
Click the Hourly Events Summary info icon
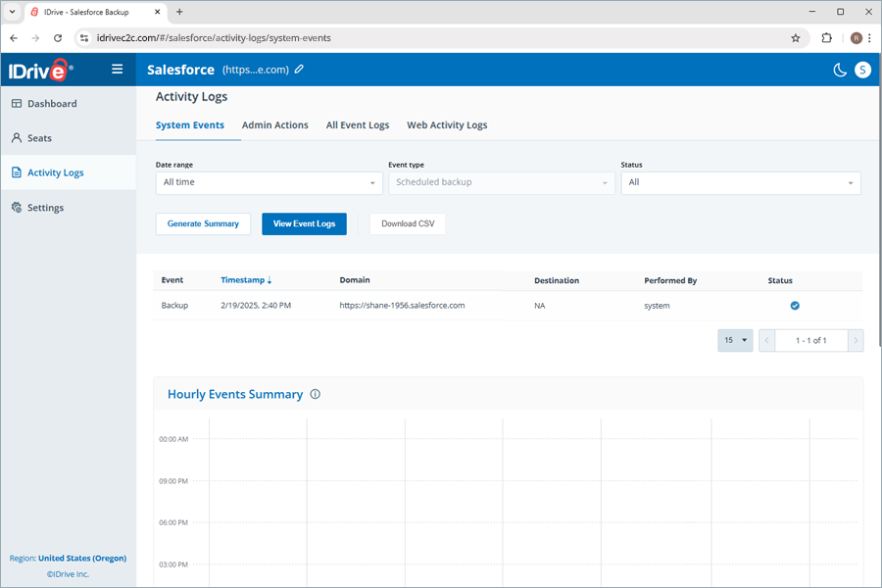pyautogui.click(x=316, y=395)
